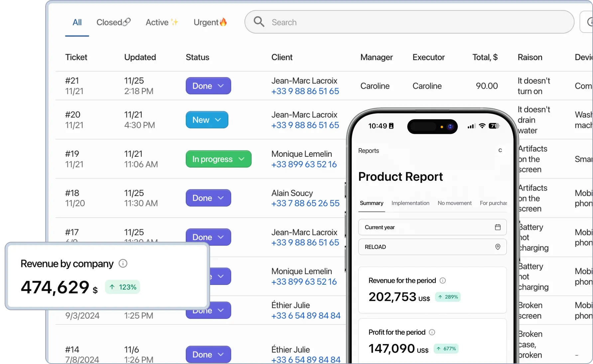Viewport: 593px width, 364px height.
Task: Select the No movement tab
Action: pos(454,203)
